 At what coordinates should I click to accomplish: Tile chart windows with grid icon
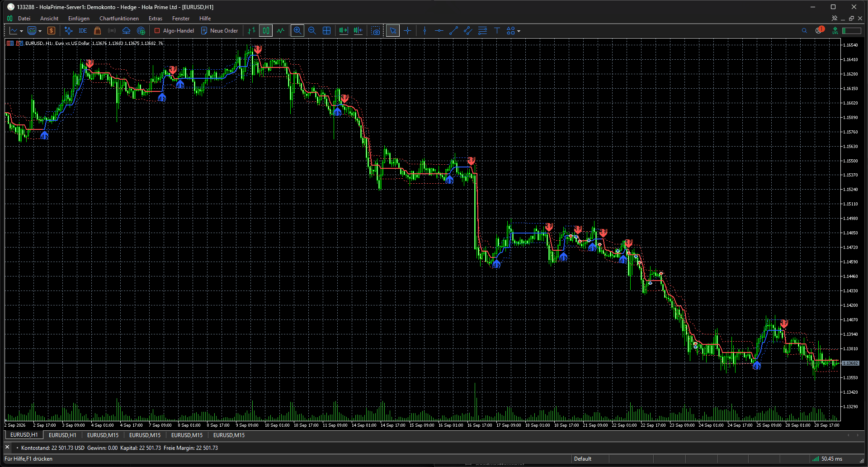[x=327, y=31]
